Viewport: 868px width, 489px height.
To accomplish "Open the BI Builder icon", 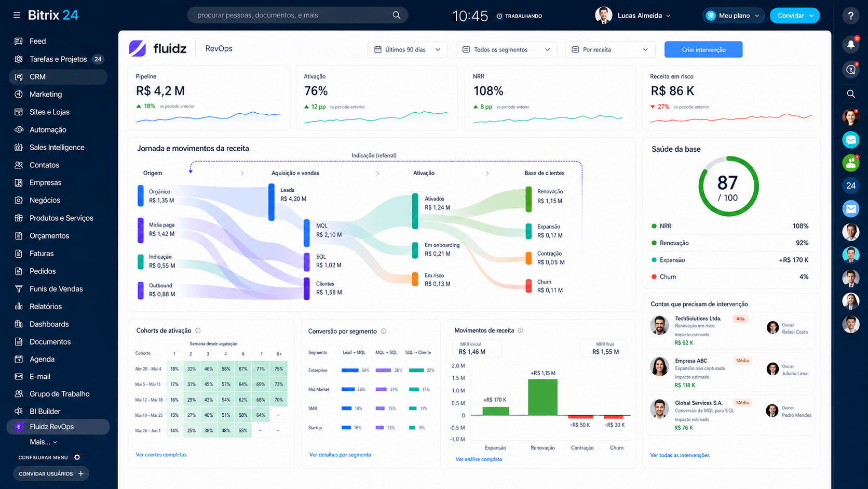I will tap(19, 411).
